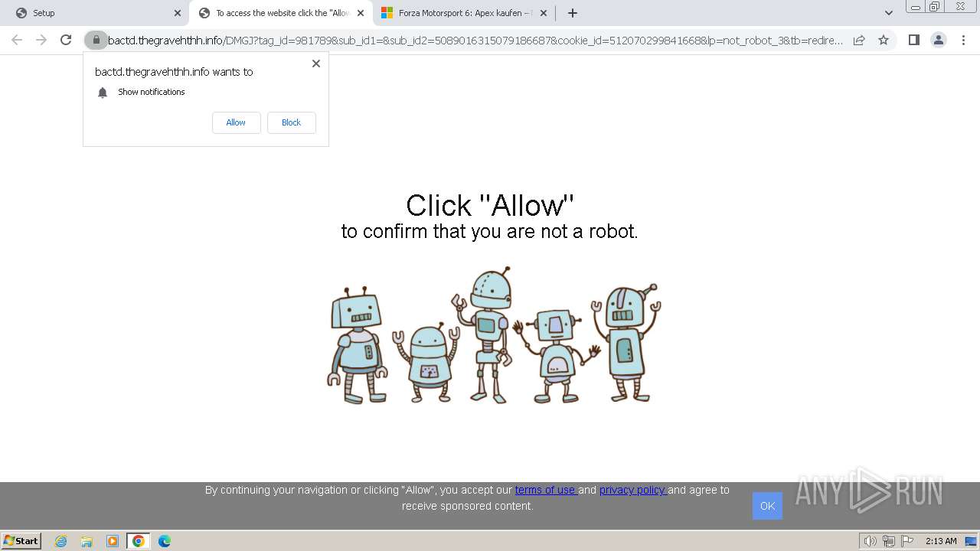
Task: Click the system clock showing 2:13 AM
Action: tap(941, 541)
